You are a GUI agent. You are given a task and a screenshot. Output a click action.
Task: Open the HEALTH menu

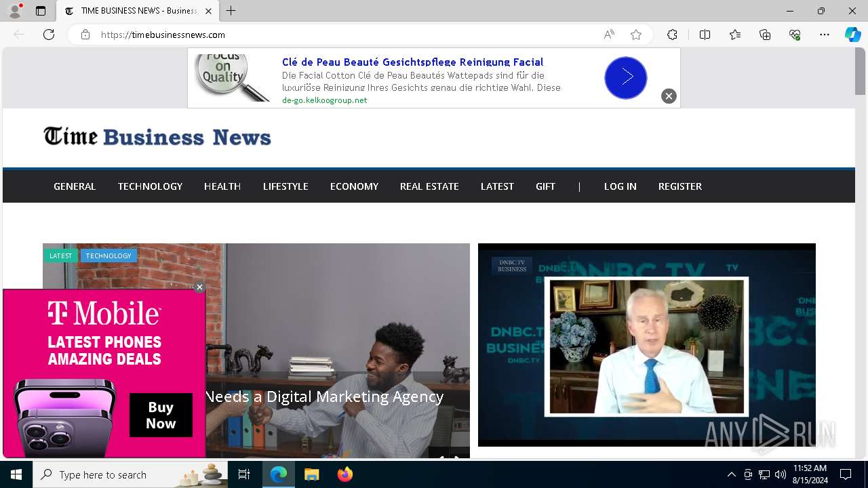tap(222, 186)
